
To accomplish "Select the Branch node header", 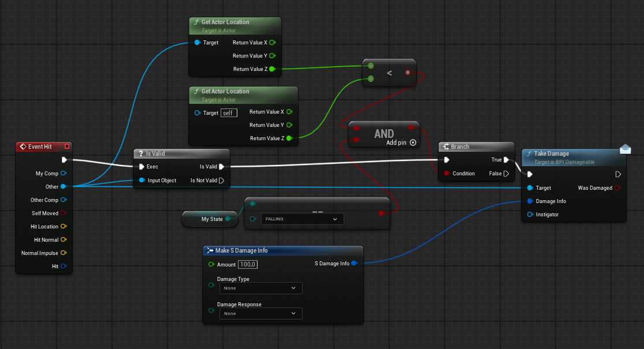I will (x=477, y=147).
